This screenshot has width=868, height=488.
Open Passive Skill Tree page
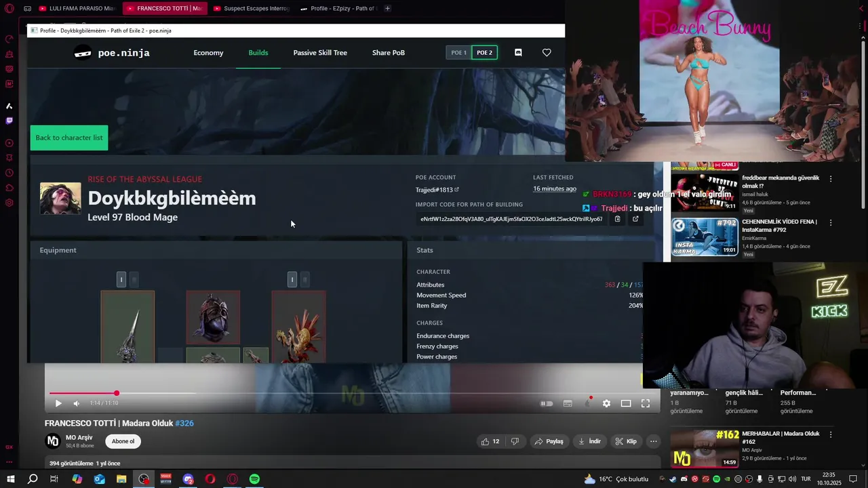point(320,53)
